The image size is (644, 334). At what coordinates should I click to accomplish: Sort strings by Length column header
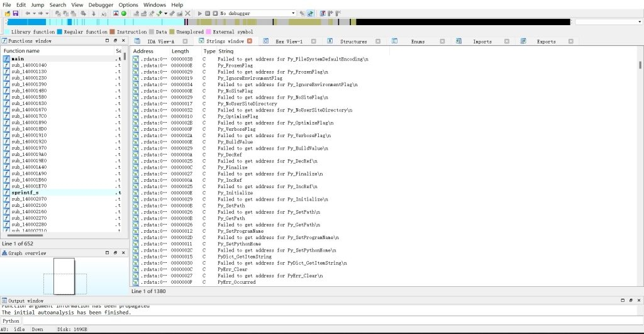(x=180, y=51)
